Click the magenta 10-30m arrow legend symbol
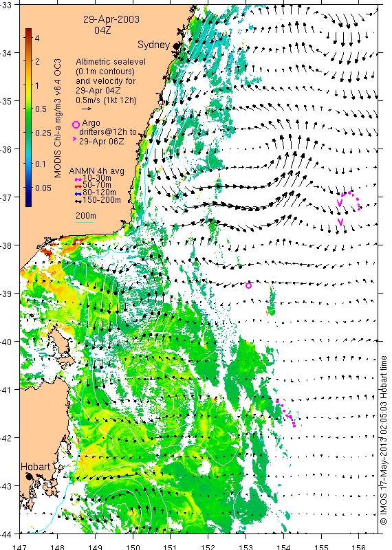Screen dimensions: 392x550 click(78, 179)
